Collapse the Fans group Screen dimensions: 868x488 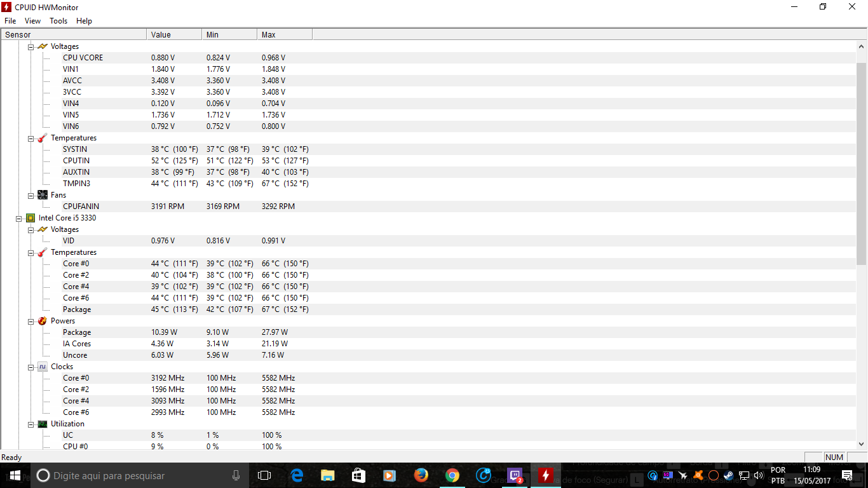pos(31,195)
